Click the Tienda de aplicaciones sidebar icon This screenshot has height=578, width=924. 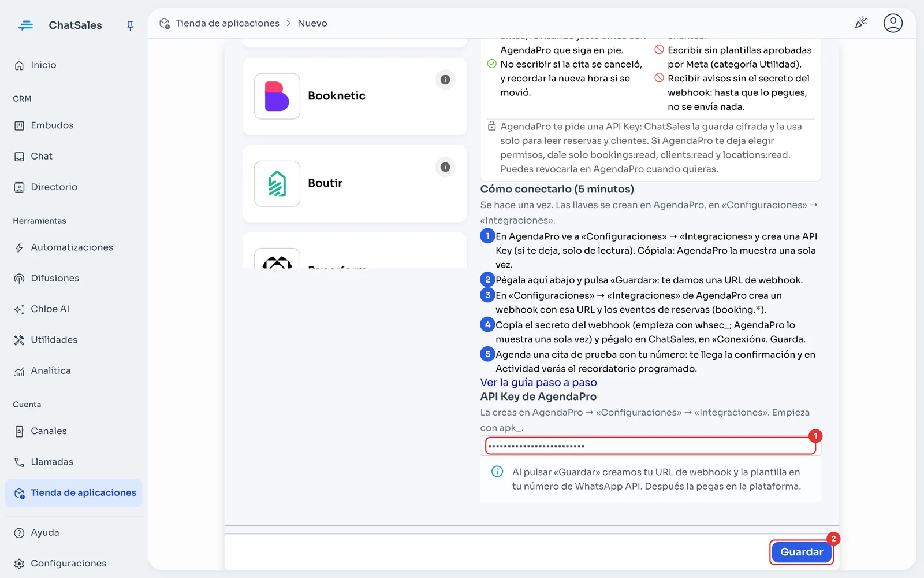click(20, 493)
